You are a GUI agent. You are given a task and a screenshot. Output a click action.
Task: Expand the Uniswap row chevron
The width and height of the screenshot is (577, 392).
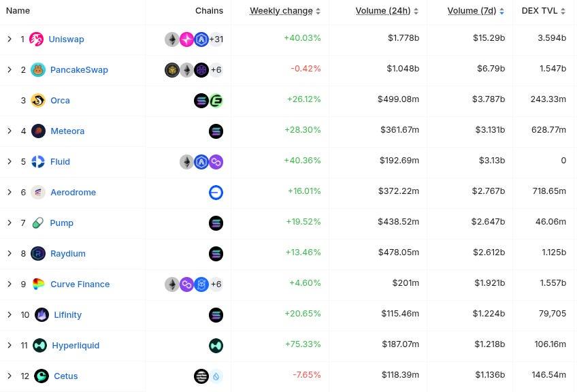[10, 39]
